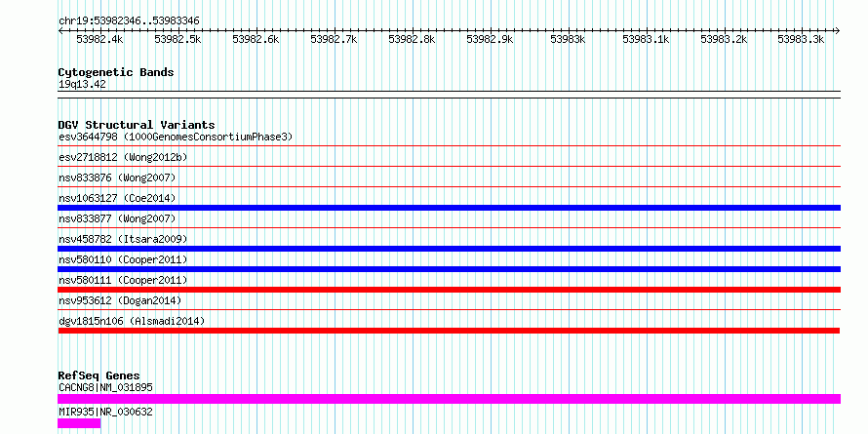Screen dimensions: 868x434
Task: Open gene label CACNG8|NM_031895
Action: (x=105, y=387)
